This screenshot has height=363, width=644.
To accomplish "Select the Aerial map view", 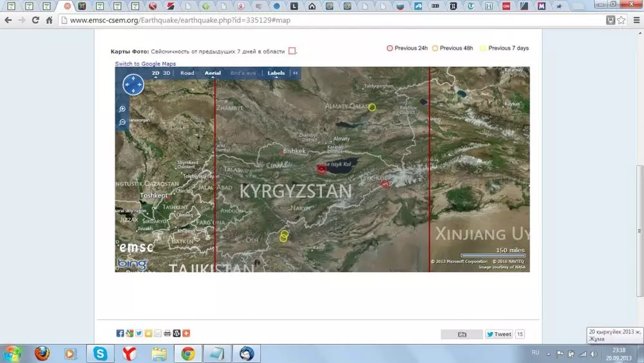I will coord(213,74).
